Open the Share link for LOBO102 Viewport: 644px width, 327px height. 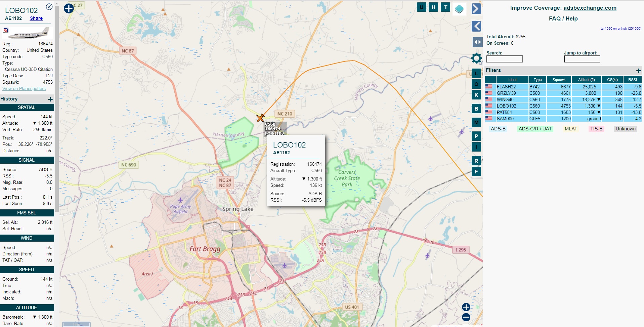36,18
